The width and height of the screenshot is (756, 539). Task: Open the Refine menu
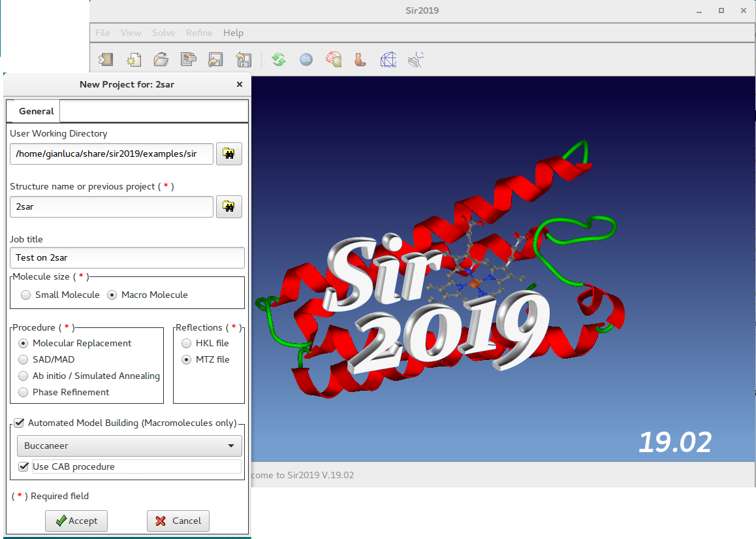tap(199, 33)
